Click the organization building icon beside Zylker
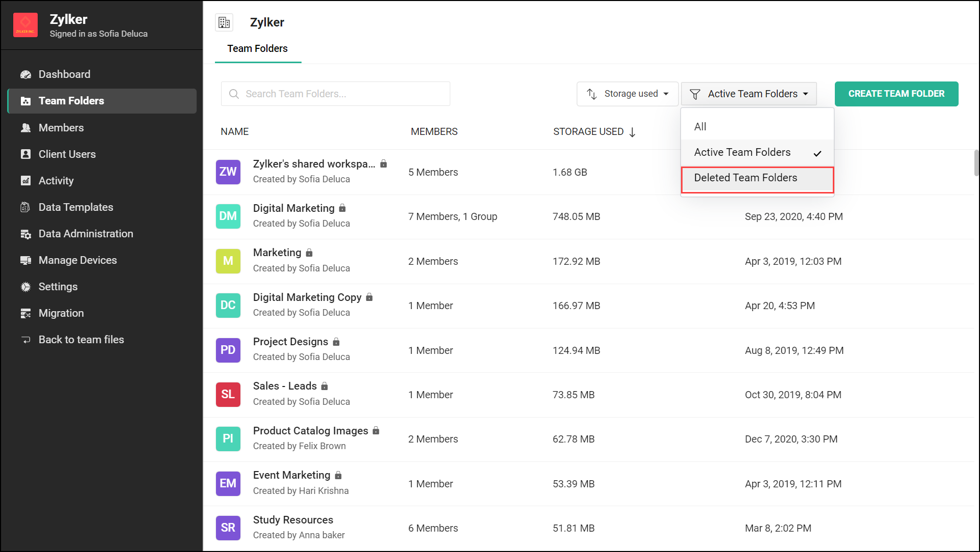980x552 pixels. tap(224, 22)
